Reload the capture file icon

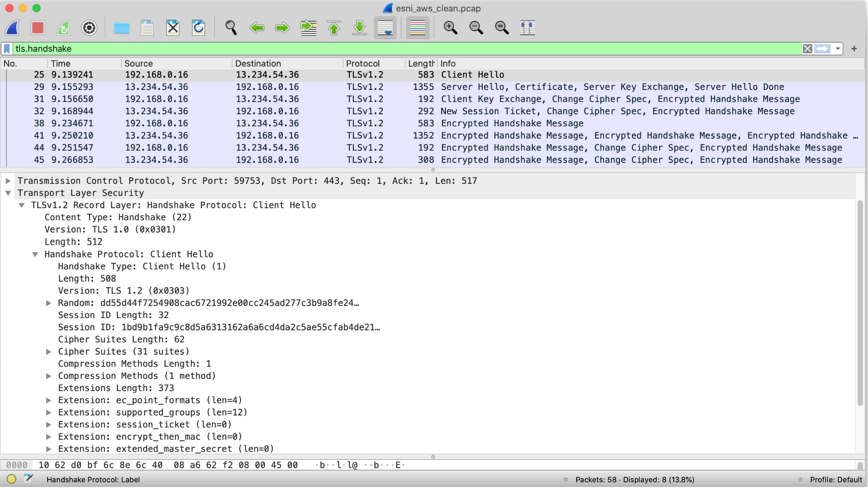pyautogui.click(x=198, y=28)
